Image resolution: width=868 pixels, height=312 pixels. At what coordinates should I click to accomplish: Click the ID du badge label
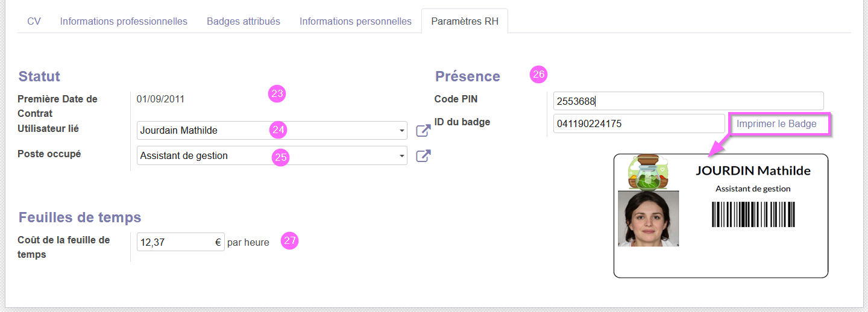pyautogui.click(x=462, y=122)
